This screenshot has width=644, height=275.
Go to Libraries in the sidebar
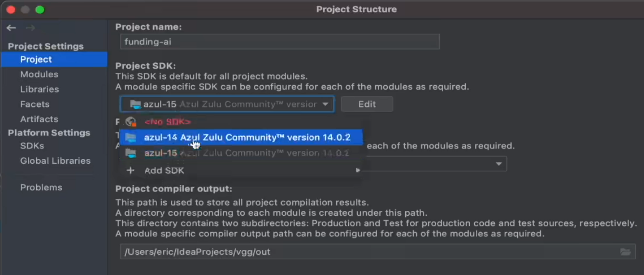[39, 89]
